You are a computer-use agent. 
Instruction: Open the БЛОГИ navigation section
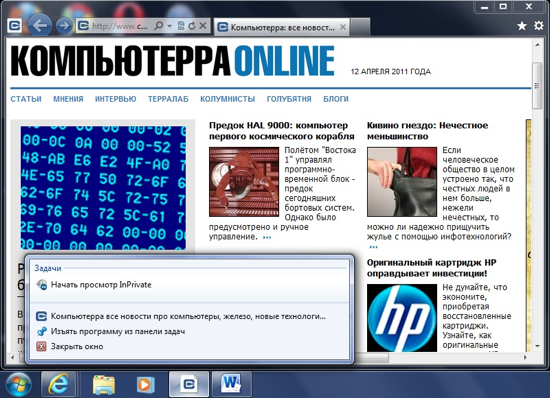point(336,99)
